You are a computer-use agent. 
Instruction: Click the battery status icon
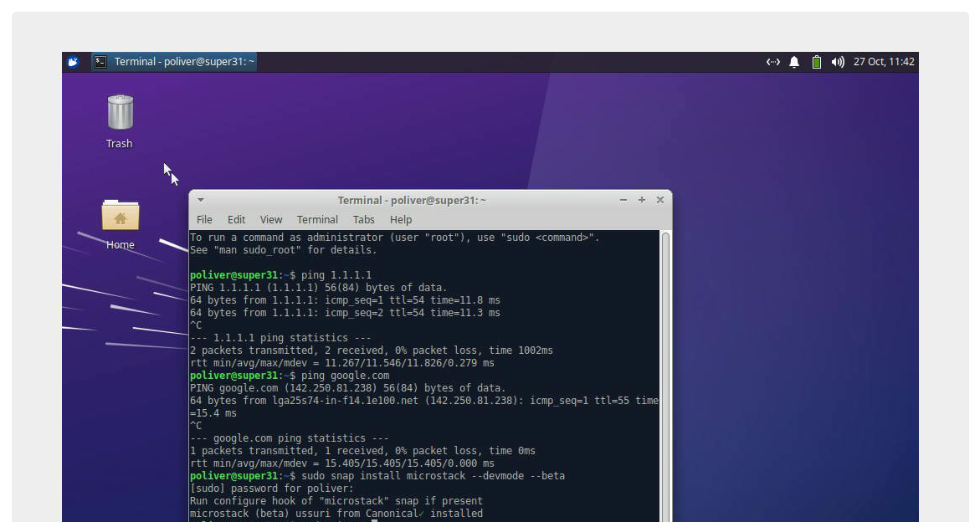(816, 62)
